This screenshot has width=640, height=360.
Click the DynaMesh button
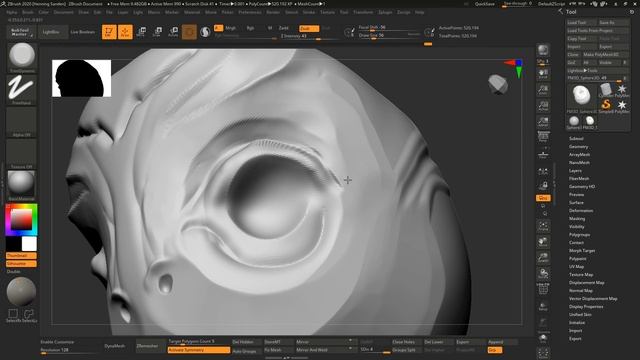tap(115, 346)
